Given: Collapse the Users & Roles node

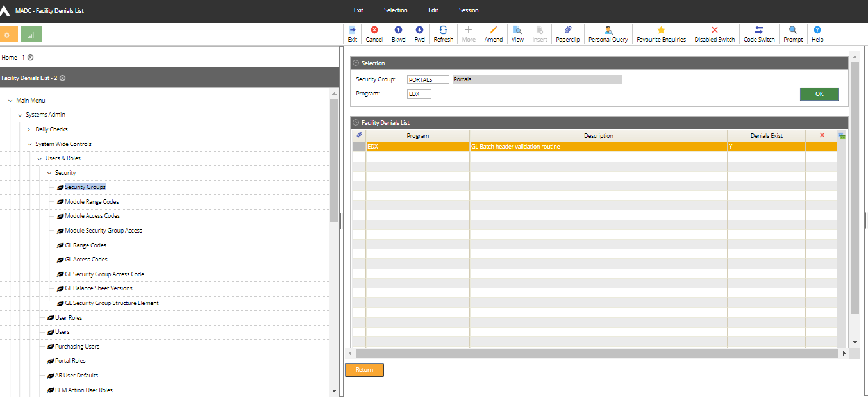Looking at the screenshot, I should (x=40, y=158).
